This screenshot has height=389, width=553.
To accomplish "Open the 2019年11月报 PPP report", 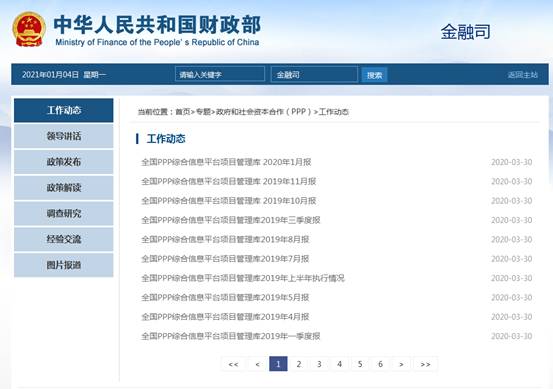I will pyautogui.click(x=229, y=181).
